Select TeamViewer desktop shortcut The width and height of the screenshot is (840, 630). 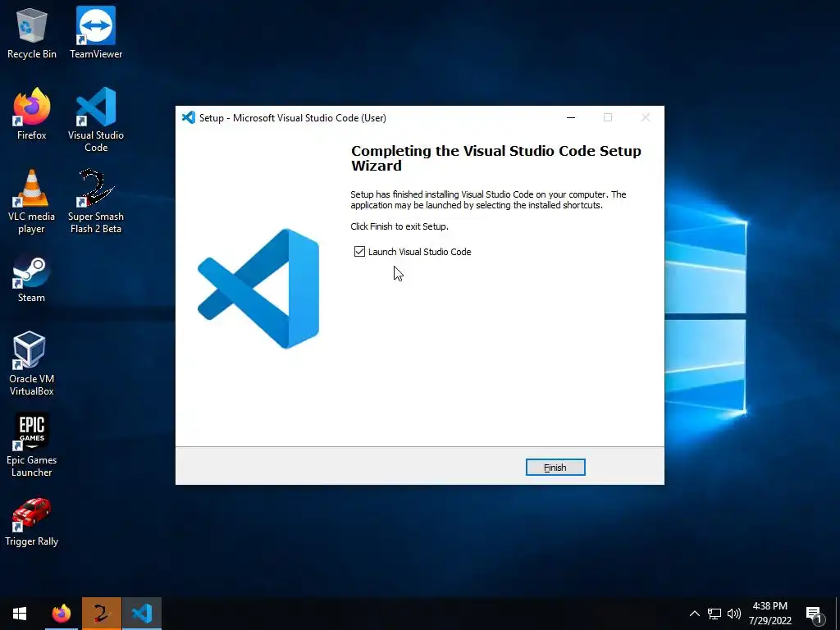(x=96, y=33)
